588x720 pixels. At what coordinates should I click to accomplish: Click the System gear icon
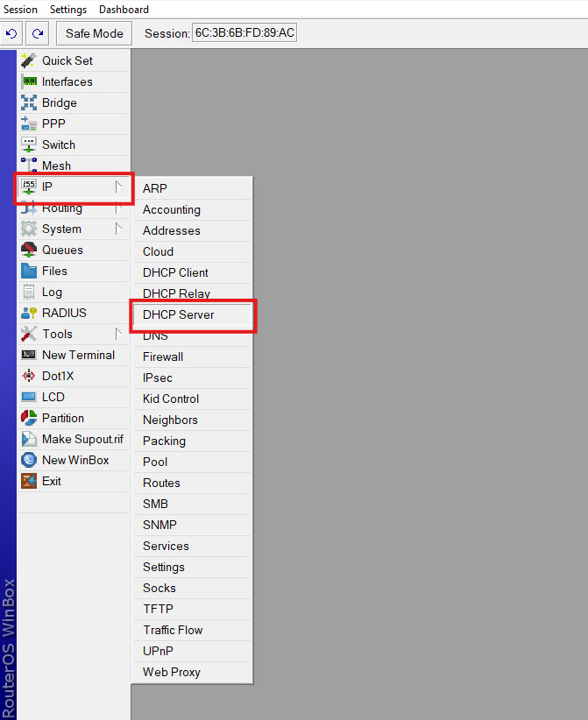[29, 229]
